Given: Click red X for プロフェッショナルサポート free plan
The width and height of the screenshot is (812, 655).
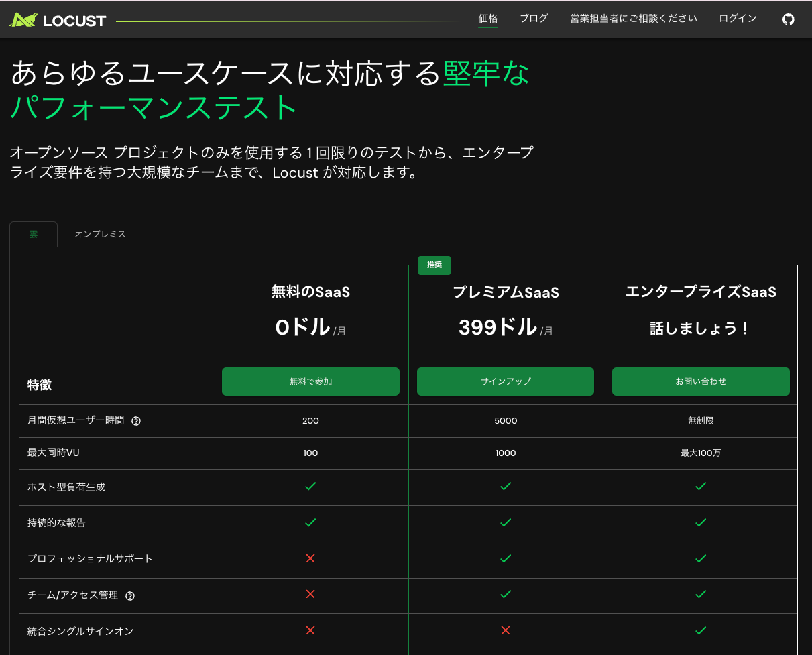Looking at the screenshot, I should coord(310,558).
